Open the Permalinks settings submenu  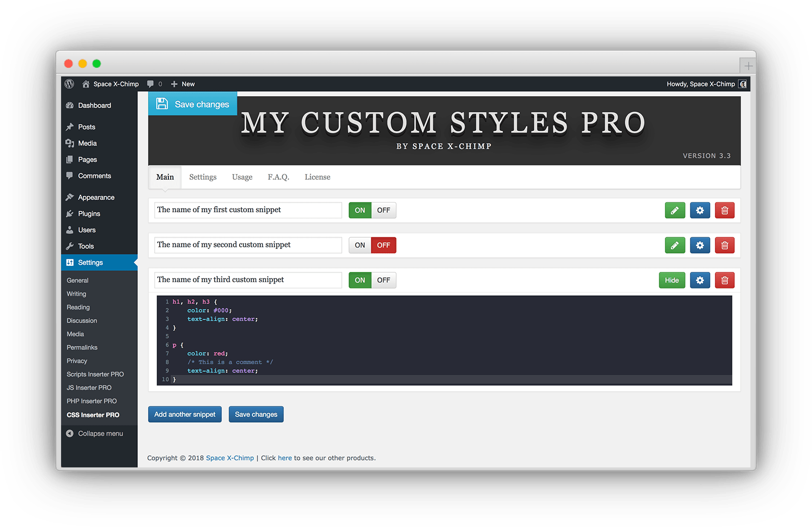pos(82,347)
